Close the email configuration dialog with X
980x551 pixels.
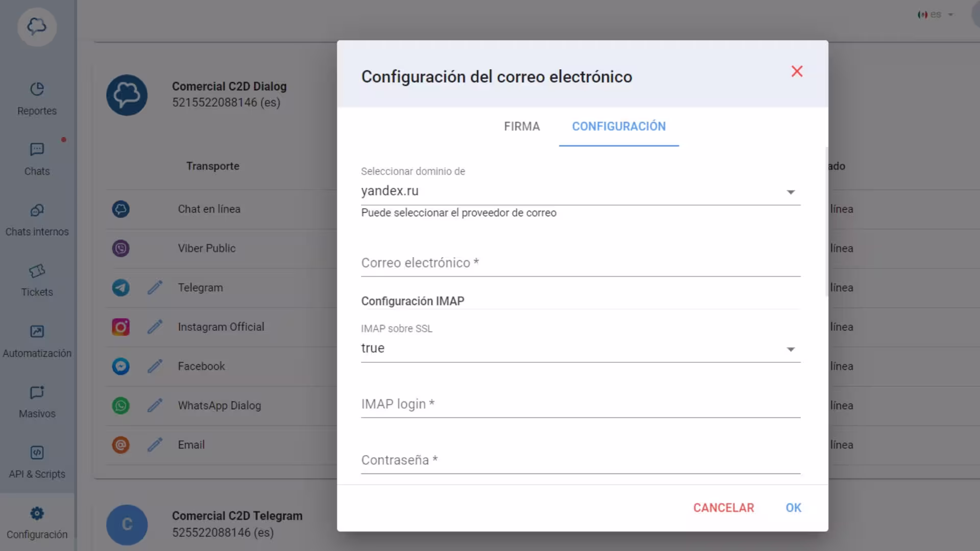pos(797,71)
